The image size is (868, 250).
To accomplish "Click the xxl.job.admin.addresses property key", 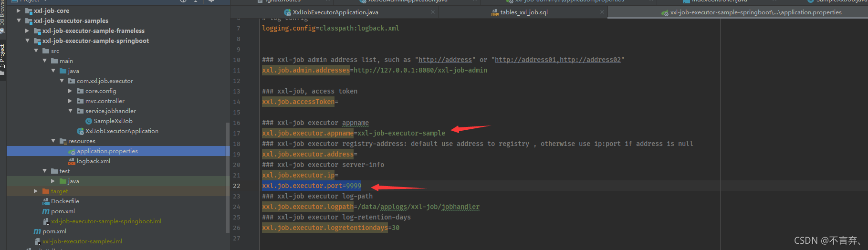I will [306, 70].
